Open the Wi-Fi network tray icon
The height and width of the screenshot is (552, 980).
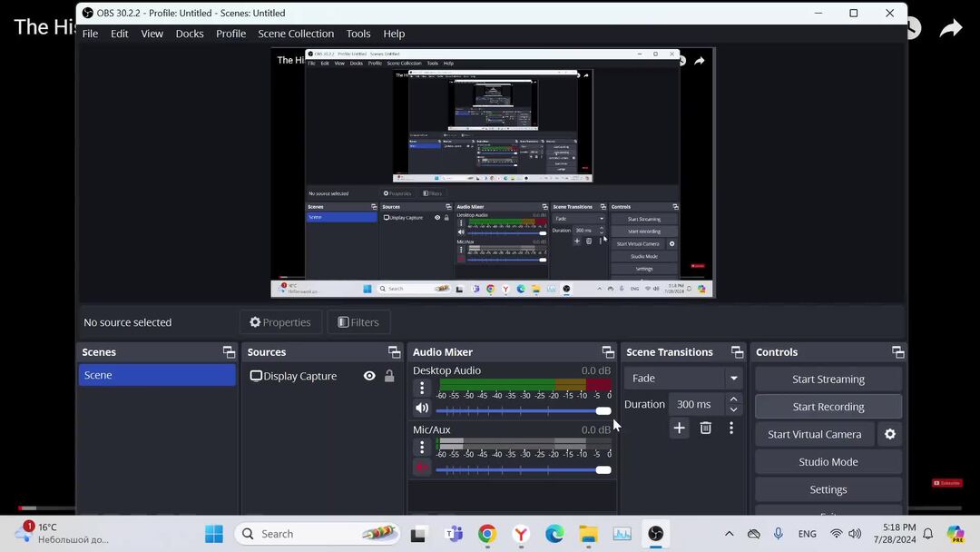tap(837, 534)
